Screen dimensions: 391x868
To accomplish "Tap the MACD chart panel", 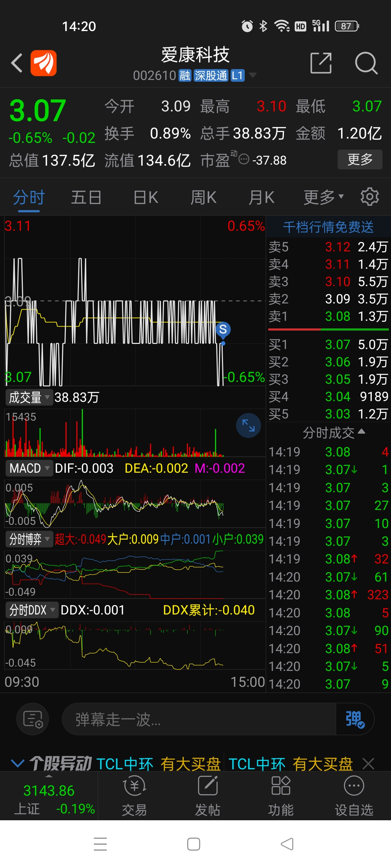I will click(135, 503).
